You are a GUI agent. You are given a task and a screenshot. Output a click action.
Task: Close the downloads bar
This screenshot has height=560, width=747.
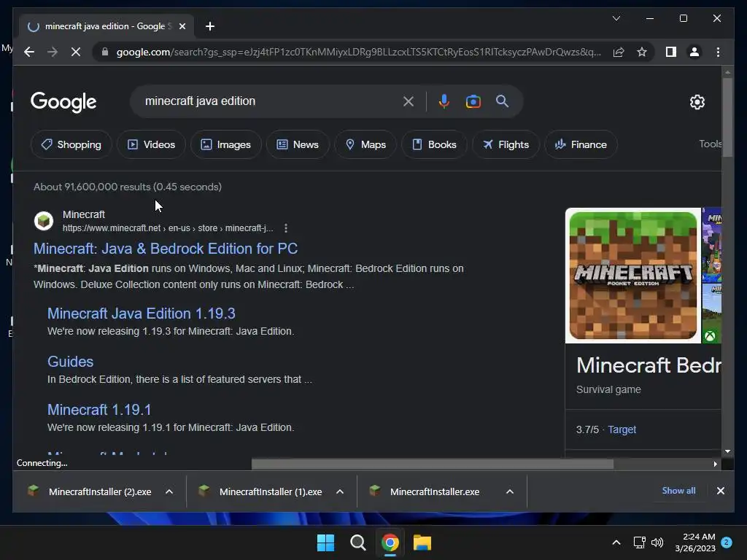(x=720, y=491)
